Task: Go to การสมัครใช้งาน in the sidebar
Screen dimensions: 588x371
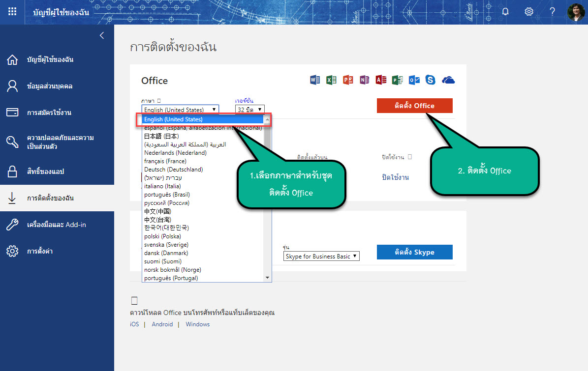Action: pyautogui.click(x=49, y=113)
